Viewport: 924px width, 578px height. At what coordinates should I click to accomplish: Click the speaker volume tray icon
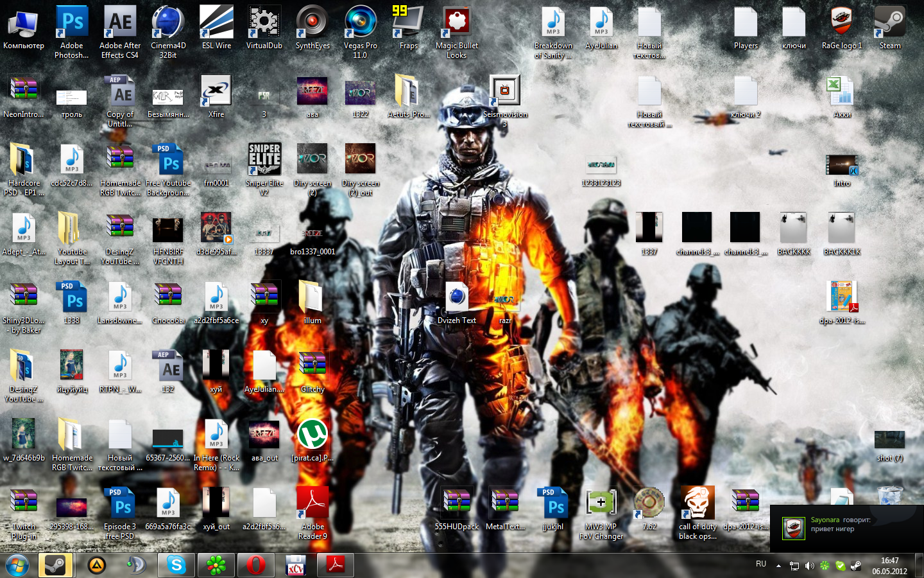tap(809, 566)
